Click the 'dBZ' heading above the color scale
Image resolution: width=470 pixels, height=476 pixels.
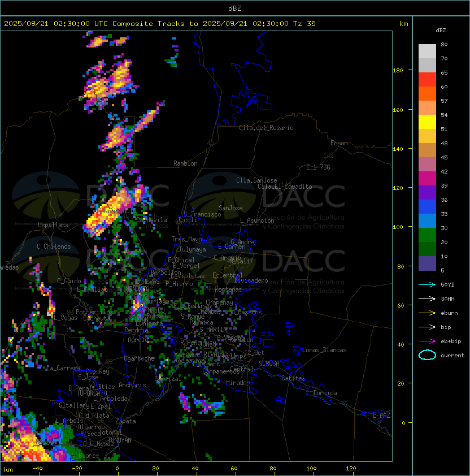[x=441, y=31]
